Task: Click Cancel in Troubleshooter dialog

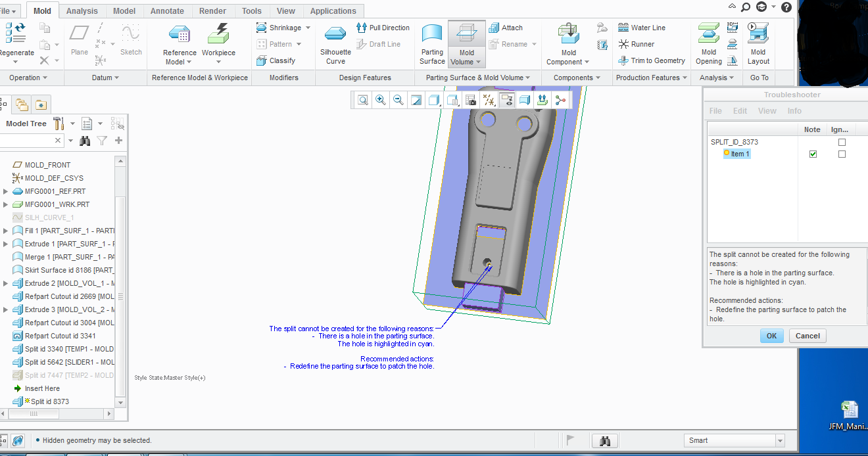Action: pos(808,336)
